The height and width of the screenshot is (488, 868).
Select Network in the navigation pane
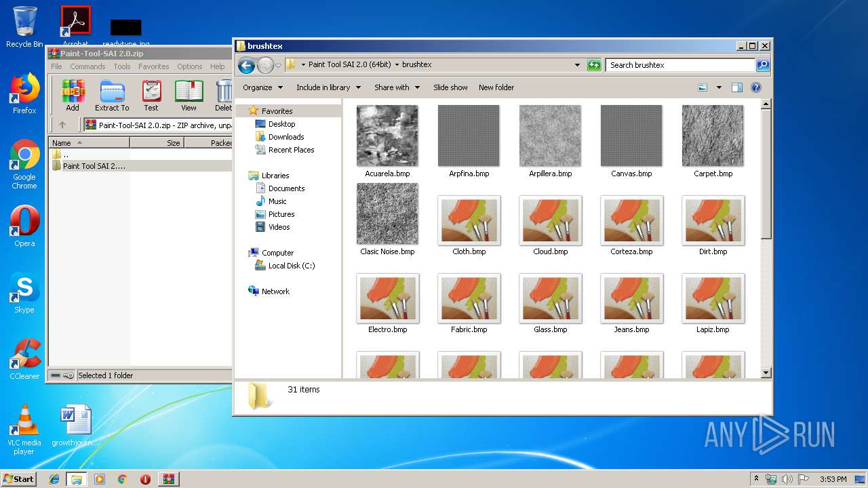[x=275, y=291]
